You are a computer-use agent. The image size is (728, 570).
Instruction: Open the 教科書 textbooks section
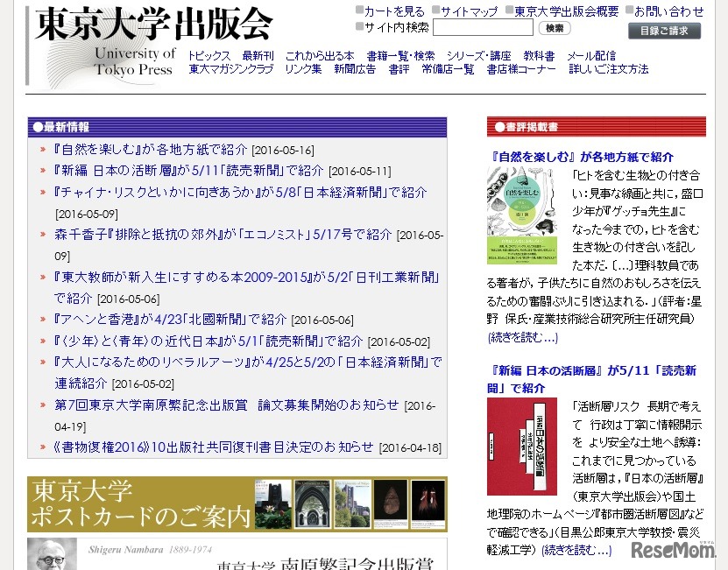pos(539,55)
